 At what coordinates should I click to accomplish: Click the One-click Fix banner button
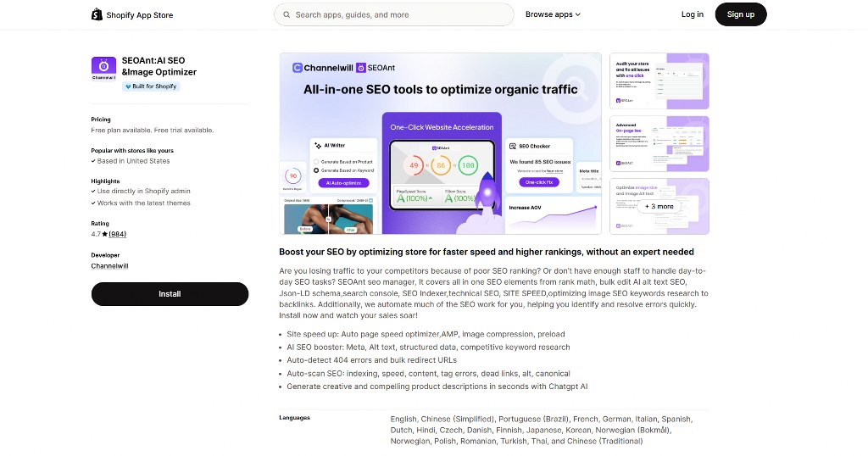(538, 182)
